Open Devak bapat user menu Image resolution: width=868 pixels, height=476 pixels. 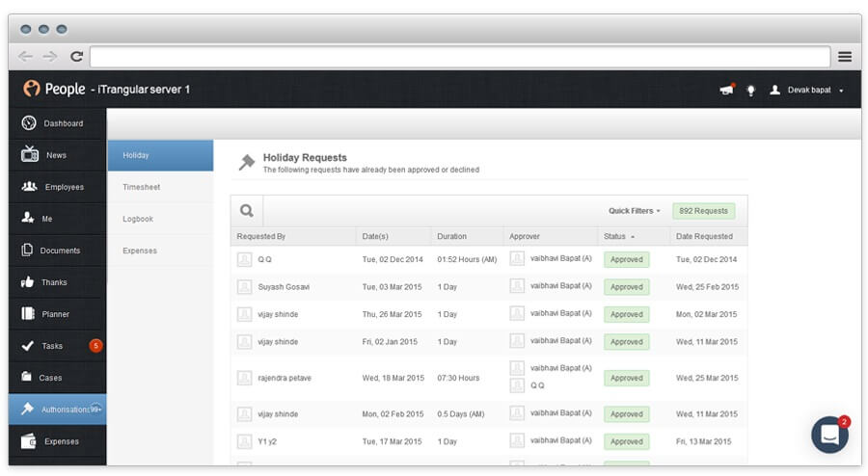806,90
